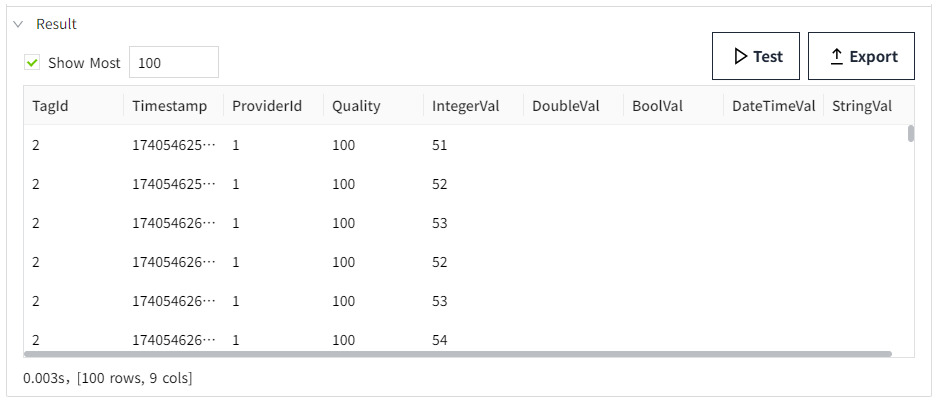This screenshot has width=937, height=401.
Task: Run the query with Test button
Action: coord(755,56)
